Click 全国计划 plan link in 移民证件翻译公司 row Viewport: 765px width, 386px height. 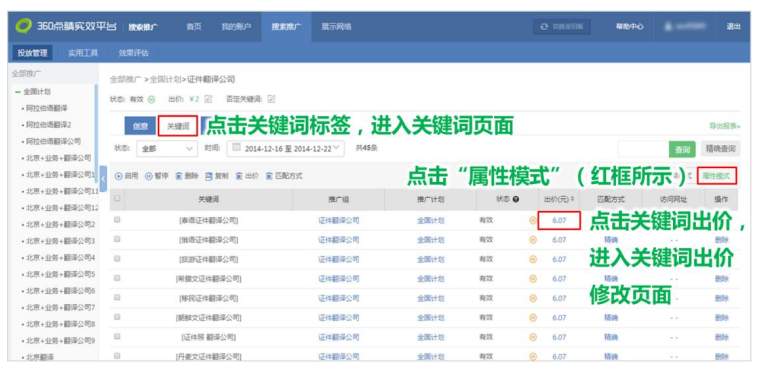coord(430,298)
